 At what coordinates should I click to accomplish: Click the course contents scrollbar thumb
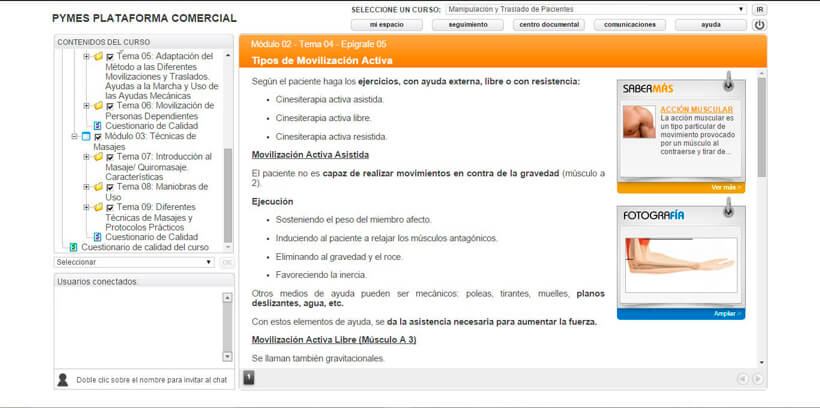228,195
